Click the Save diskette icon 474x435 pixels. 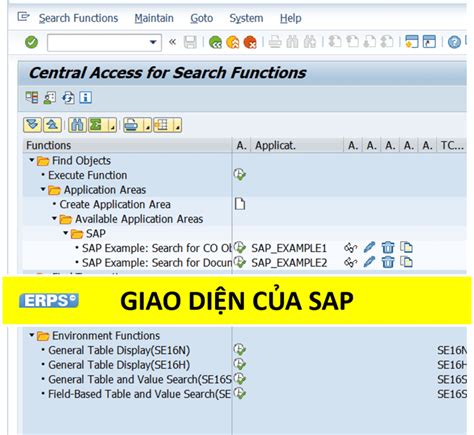(x=190, y=42)
